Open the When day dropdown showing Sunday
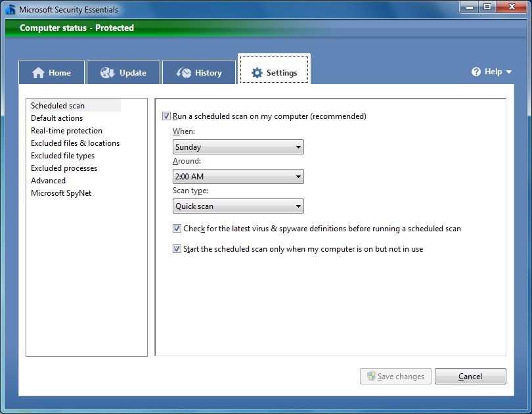Viewport: 532px width, 414px height. [238, 147]
